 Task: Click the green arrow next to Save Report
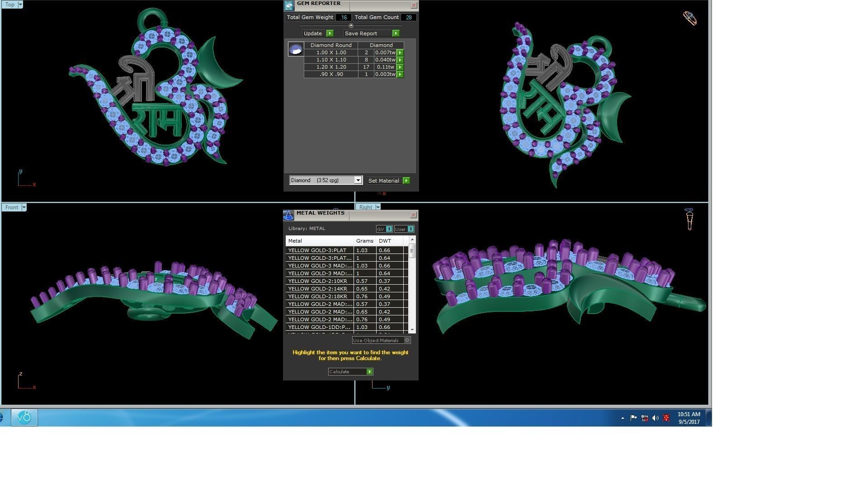pos(396,33)
